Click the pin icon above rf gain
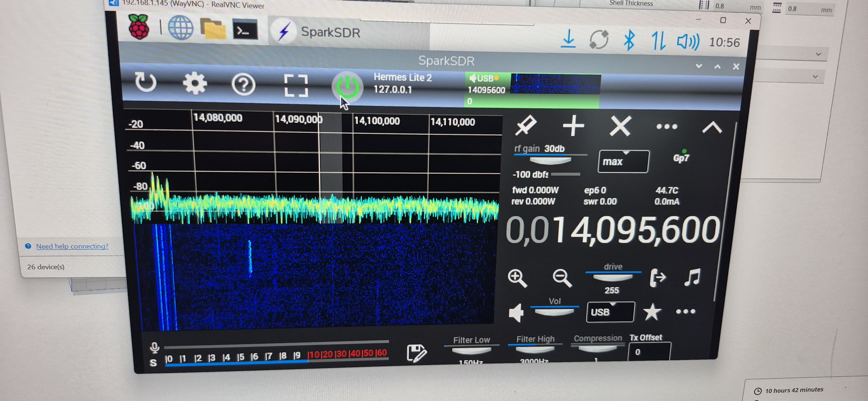Viewport: 868px width, 401px height. (x=526, y=125)
